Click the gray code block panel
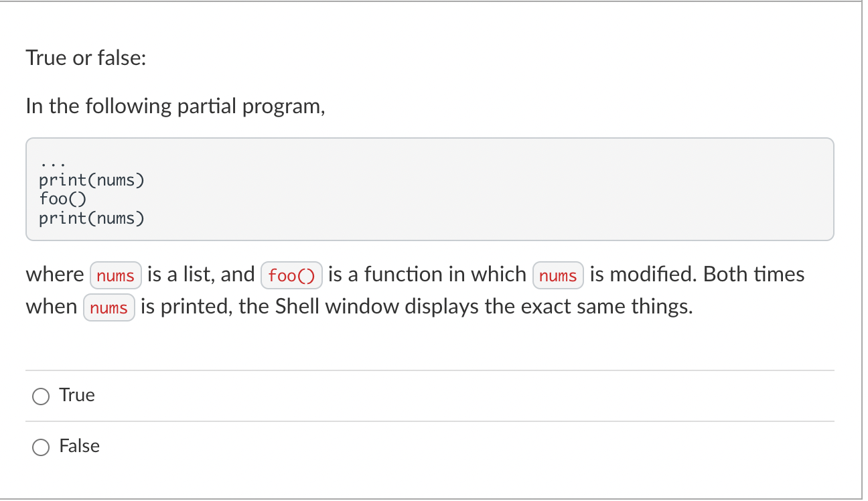Image resolution: width=868 pixels, height=501 pixels. (429, 189)
